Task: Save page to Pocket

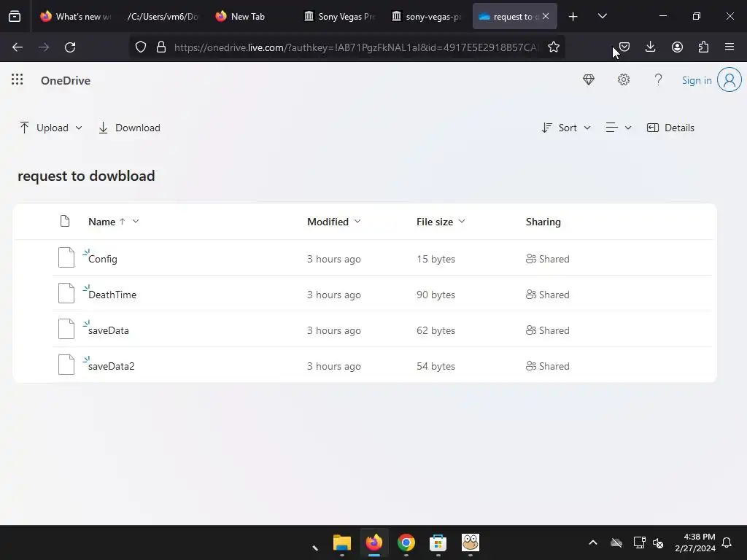Action: [x=624, y=47]
